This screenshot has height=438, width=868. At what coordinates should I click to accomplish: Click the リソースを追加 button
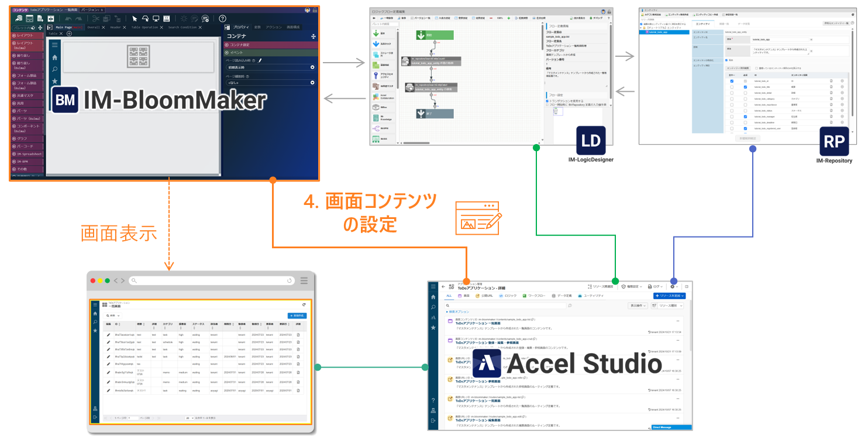[x=669, y=296]
